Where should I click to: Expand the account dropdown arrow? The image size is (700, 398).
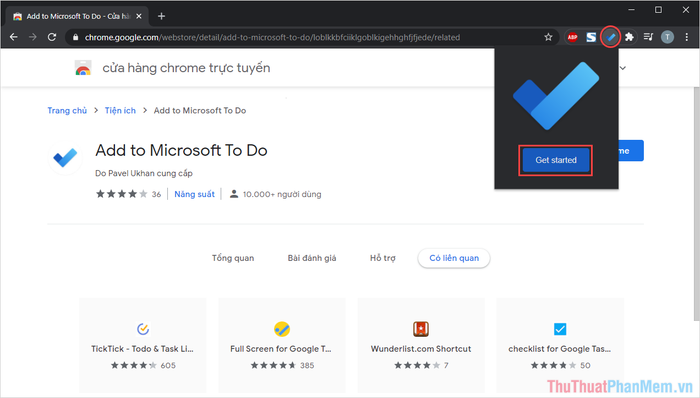(x=623, y=68)
